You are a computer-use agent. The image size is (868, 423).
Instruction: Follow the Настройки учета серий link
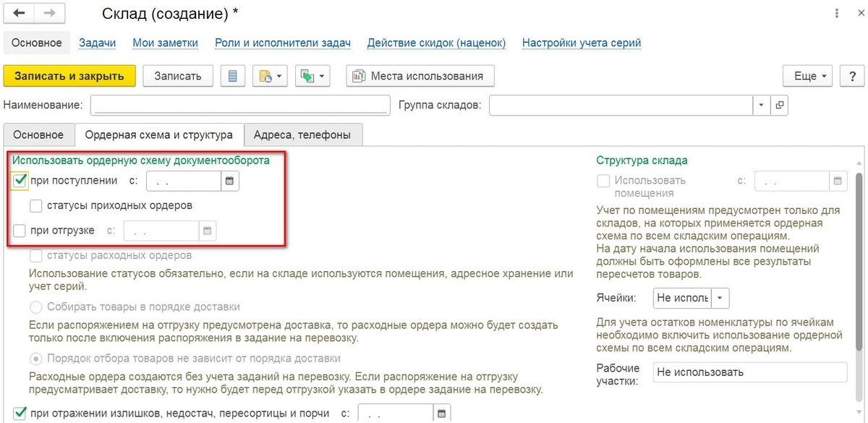tap(582, 43)
